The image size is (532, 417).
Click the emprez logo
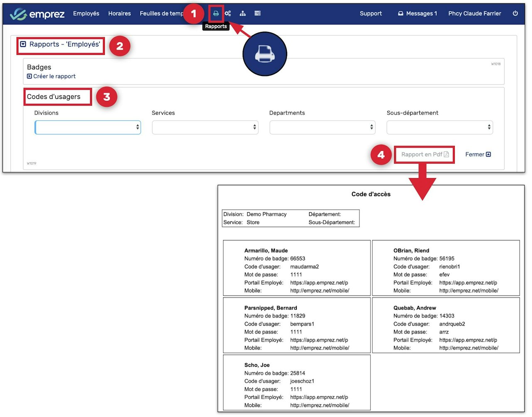tap(37, 14)
